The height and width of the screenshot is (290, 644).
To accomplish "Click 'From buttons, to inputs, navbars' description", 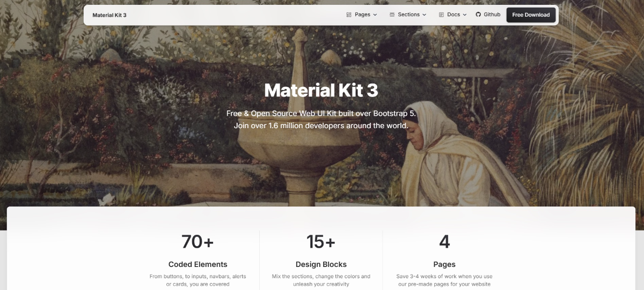I will (197, 280).
